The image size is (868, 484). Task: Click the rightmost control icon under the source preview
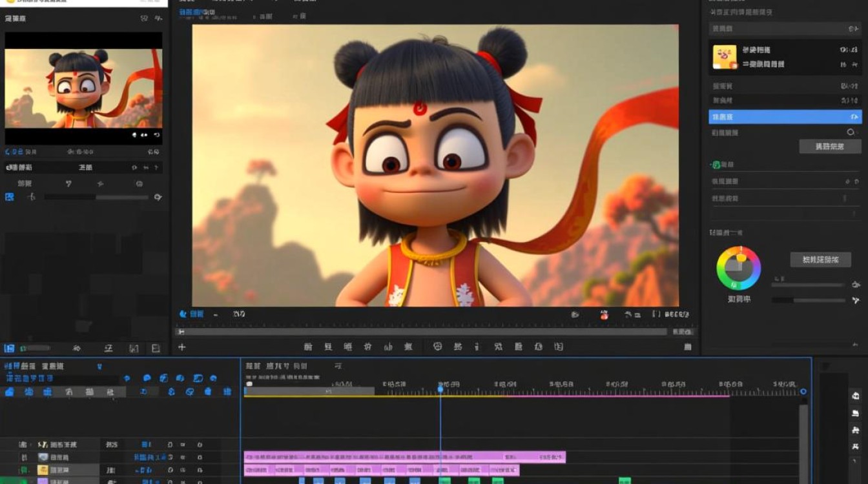(x=157, y=135)
